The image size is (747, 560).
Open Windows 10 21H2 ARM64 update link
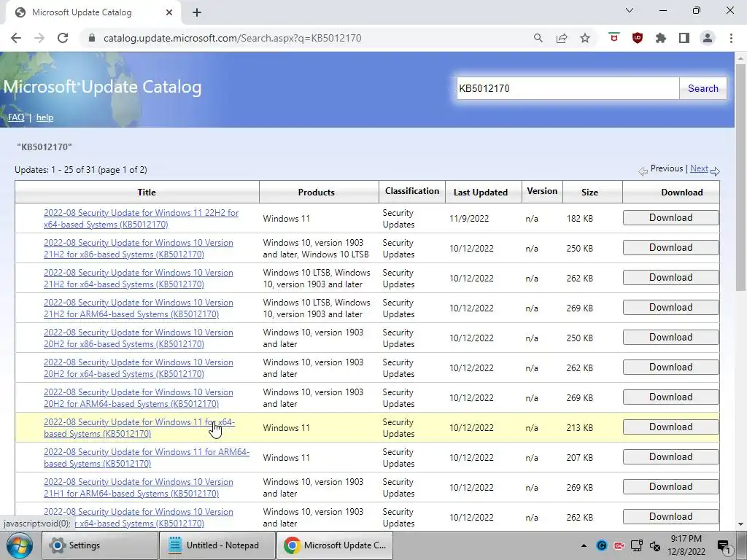pos(138,308)
